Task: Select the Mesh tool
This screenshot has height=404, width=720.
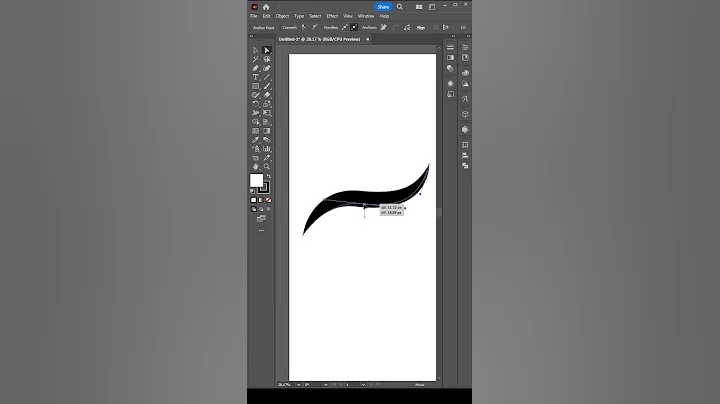Action: point(256,131)
